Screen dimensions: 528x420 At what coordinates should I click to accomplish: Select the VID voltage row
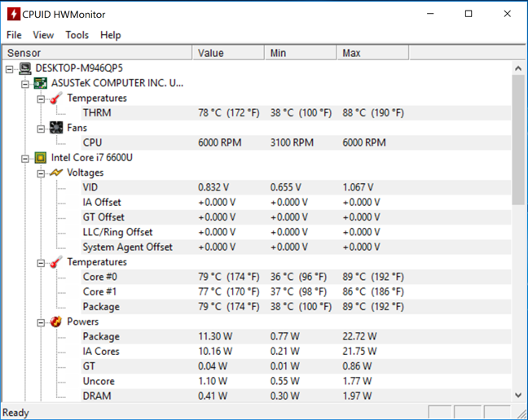[x=296, y=187]
